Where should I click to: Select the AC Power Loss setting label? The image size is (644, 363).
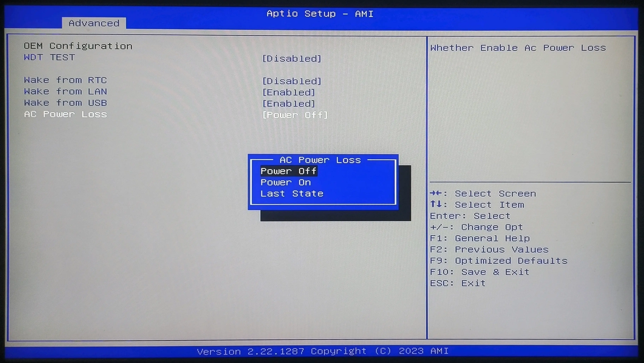pos(65,114)
